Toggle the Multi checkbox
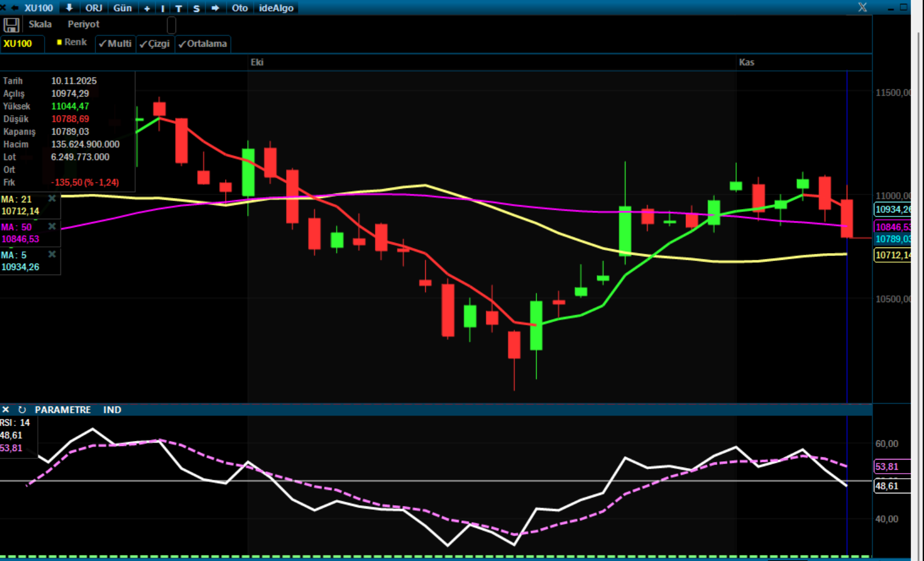The width and height of the screenshot is (924, 561). [116, 43]
